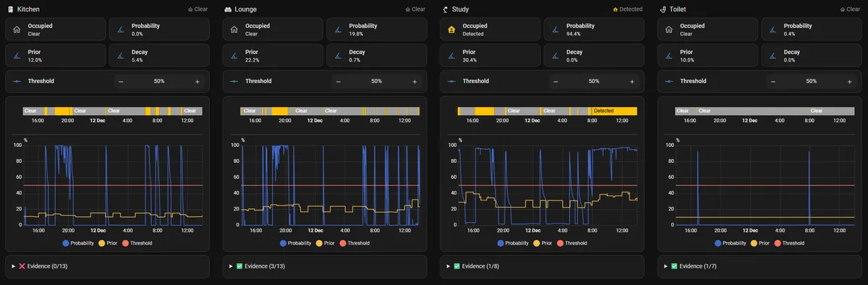Screen dimensions: 868x285
Task: Click Kitchen Threshold line icon
Action: point(17,81)
